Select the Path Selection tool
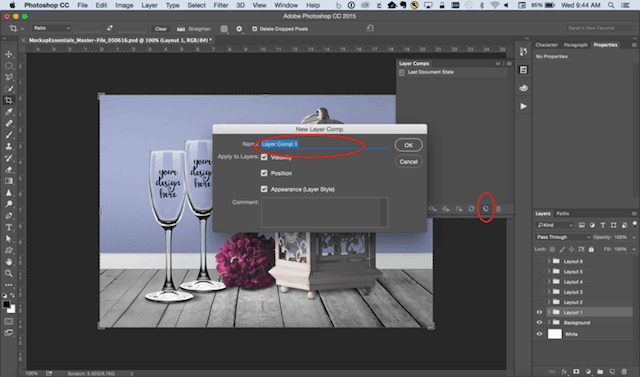This screenshot has height=377, width=640. (9, 239)
